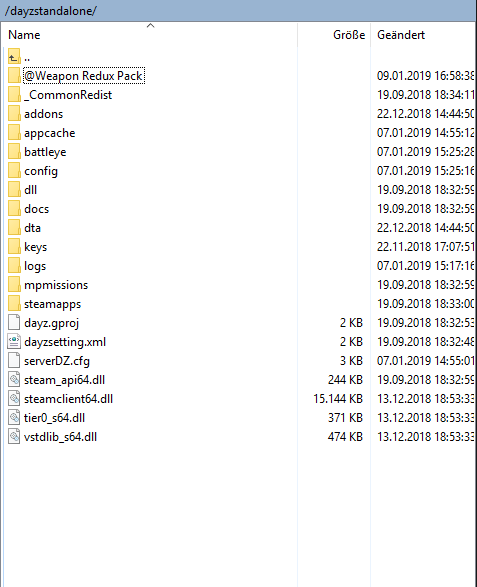
Task: Click the steamapps folder icon
Action: point(14,304)
